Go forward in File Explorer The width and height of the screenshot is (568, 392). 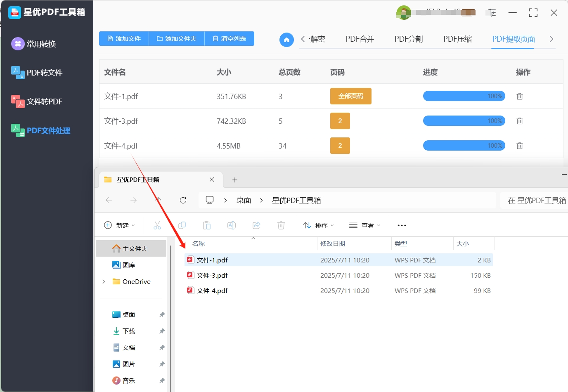pyautogui.click(x=133, y=200)
